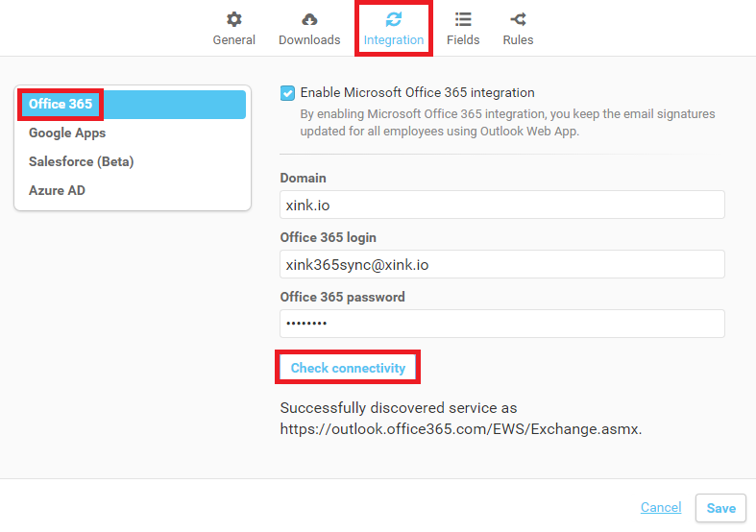Open the General tab label
The image size is (756, 532).
point(233,40)
